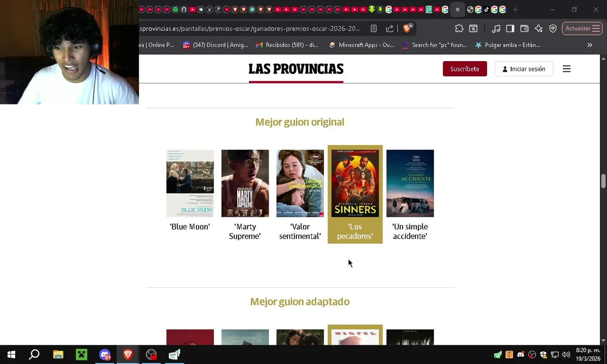Open the 'Online P...' bookmark

(157, 45)
